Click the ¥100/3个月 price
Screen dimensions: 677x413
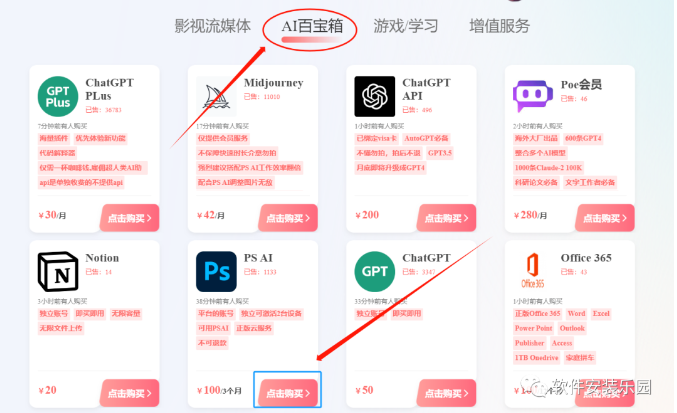[x=219, y=390]
